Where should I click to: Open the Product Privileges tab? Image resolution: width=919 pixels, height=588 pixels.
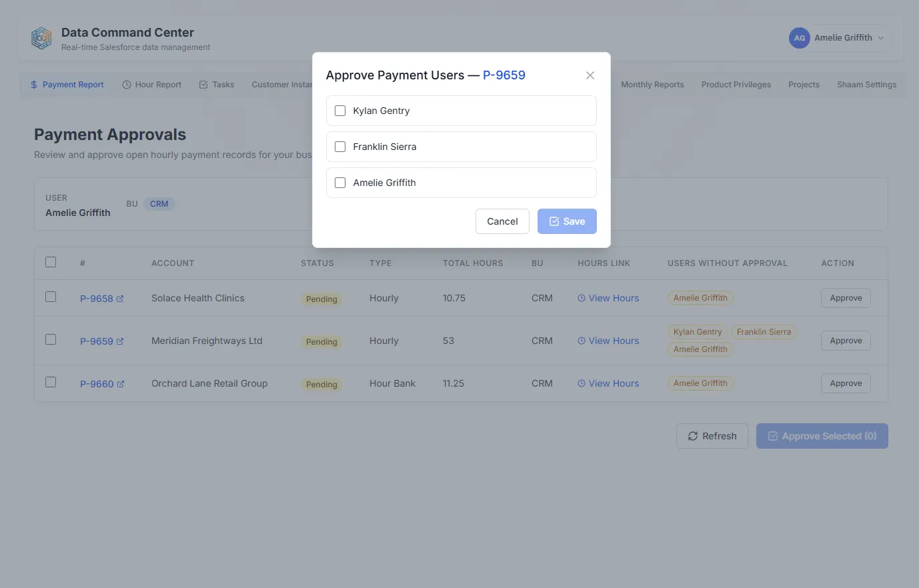(x=736, y=85)
